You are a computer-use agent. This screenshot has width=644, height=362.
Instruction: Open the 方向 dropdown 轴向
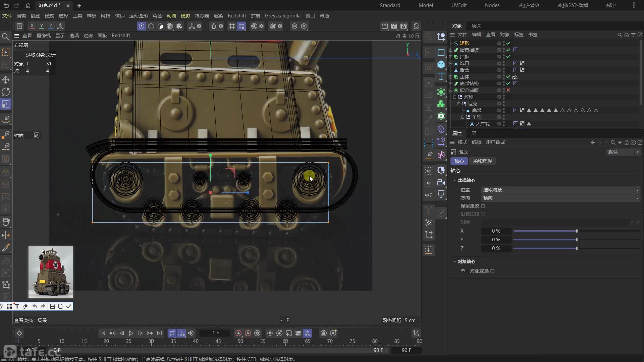pyautogui.click(x=560, y=198)
